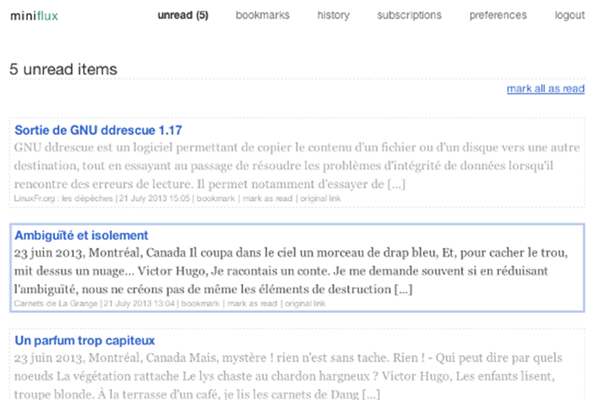This screenshot has width=600, height=400.
Task: Open preferences in the top menu
Action: click(x=497, y=15)
